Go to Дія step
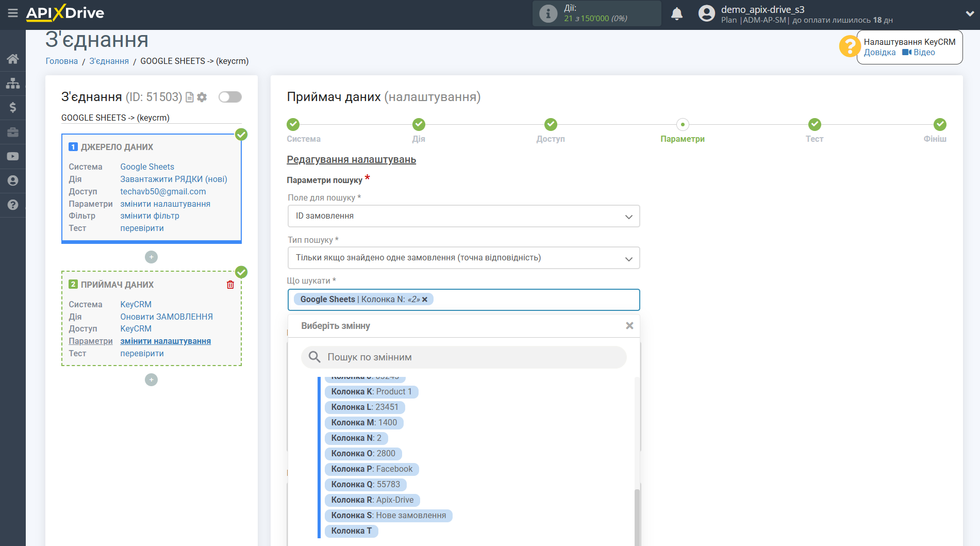 click(419, 124)
